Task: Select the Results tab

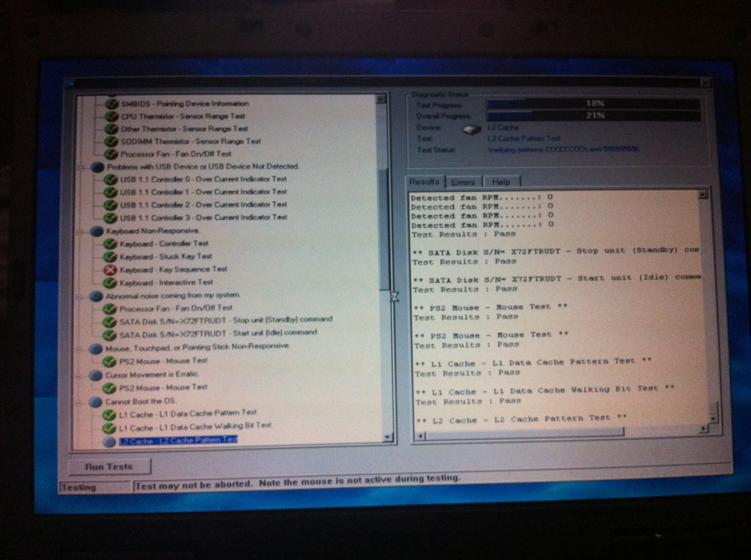Action: point(425,181)
